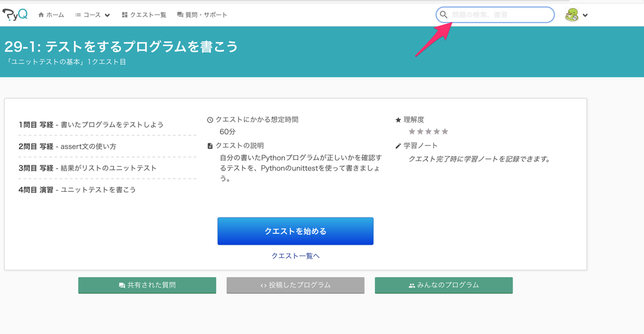Open 共有された質問 button

(147, 285)
